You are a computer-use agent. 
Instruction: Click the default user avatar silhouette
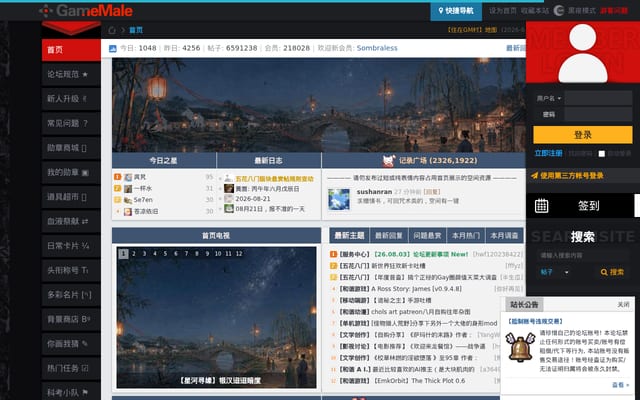click(582, 52)
